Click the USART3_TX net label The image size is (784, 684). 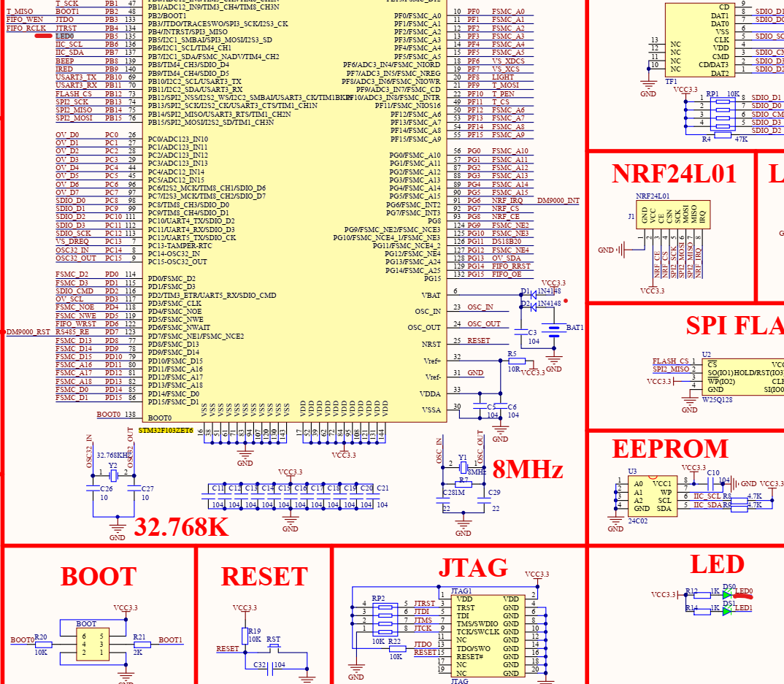76,77
